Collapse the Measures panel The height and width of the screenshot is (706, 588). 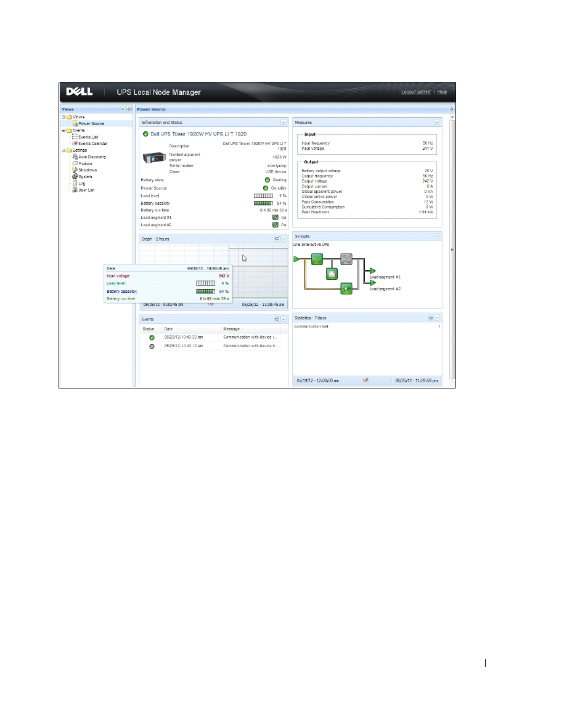(x=437, y=123)
